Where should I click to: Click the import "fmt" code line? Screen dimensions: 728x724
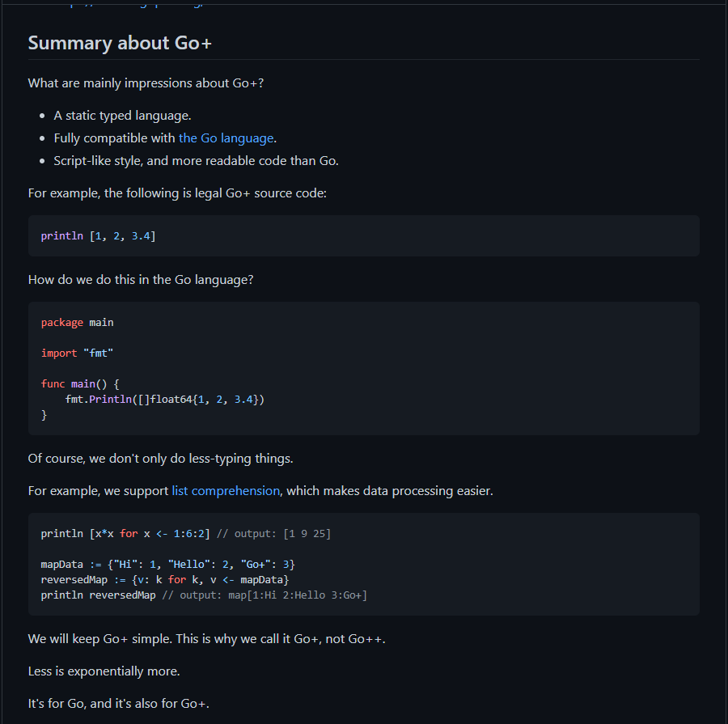pos(77,353)
